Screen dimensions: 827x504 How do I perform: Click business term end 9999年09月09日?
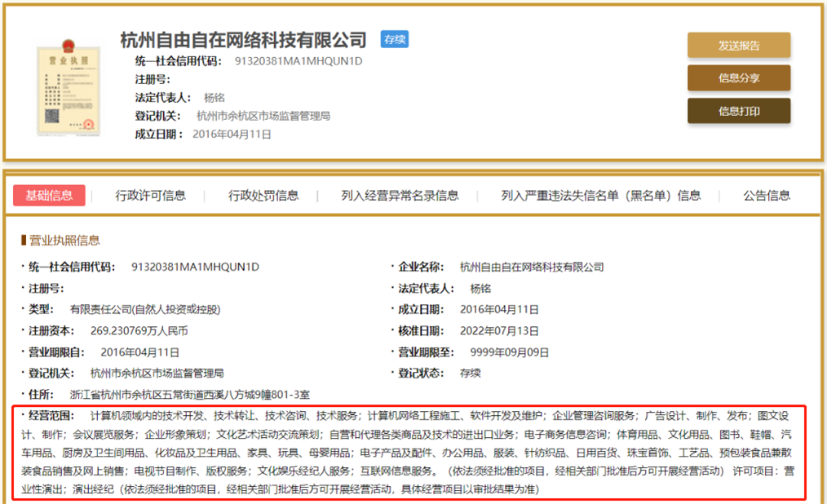click(510, 352)
